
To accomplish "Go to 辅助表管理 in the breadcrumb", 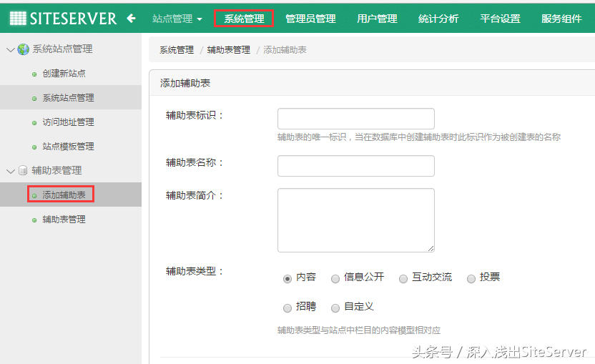I will click(x=228, y=50).
